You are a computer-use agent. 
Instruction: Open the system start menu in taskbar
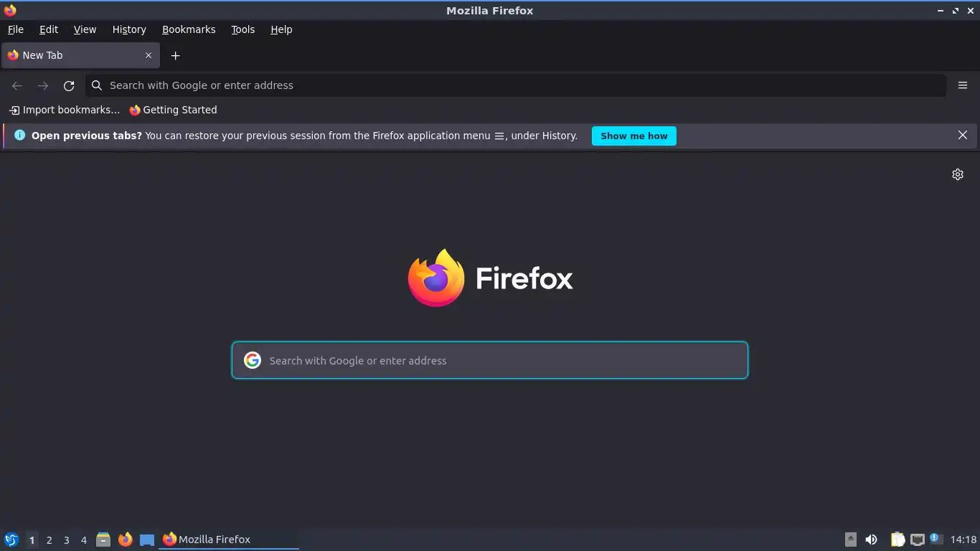11,540
